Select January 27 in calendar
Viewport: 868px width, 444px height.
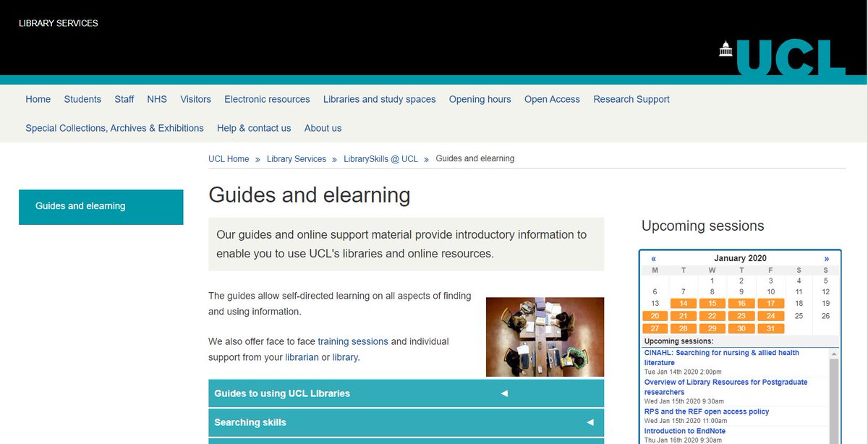click(655, 328)
